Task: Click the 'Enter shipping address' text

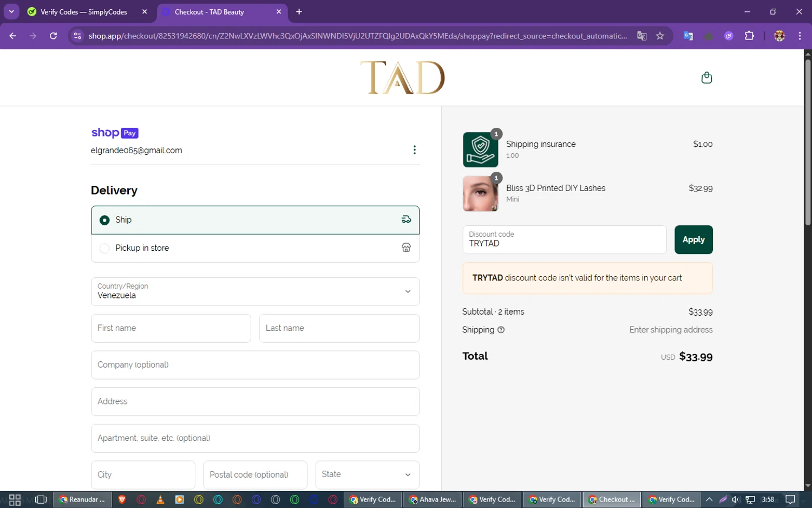Action: pyautogui.click(x=671, y=330)
